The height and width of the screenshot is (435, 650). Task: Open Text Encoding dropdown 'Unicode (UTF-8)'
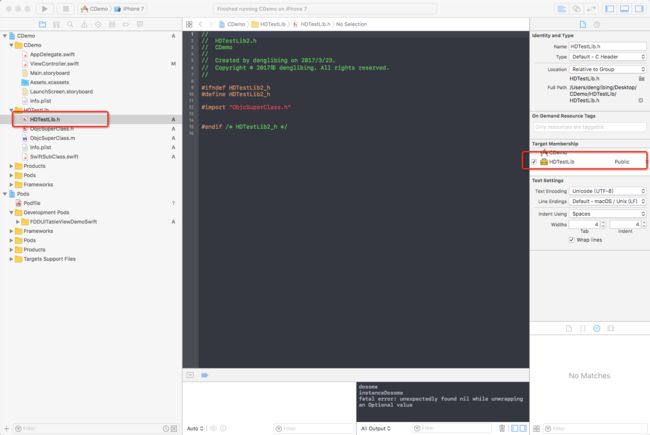608,191
